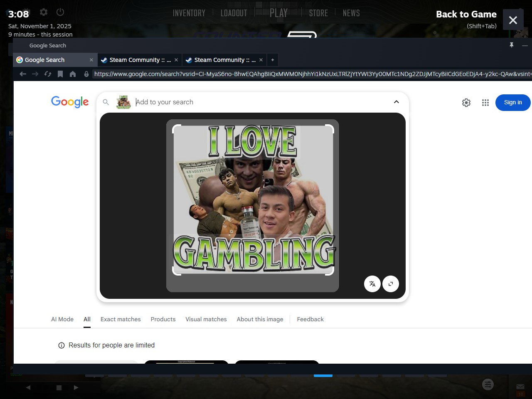Open the Products tab
This screenshot has height=399, width=532.
[163, 319]
